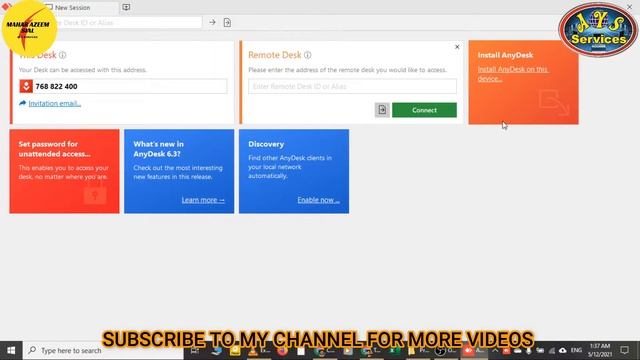Image resolution: width=640 pixels, height=360 pixels.
Task: Dismiss the Remote Desk panel with its X
Action: pos(457,47)
